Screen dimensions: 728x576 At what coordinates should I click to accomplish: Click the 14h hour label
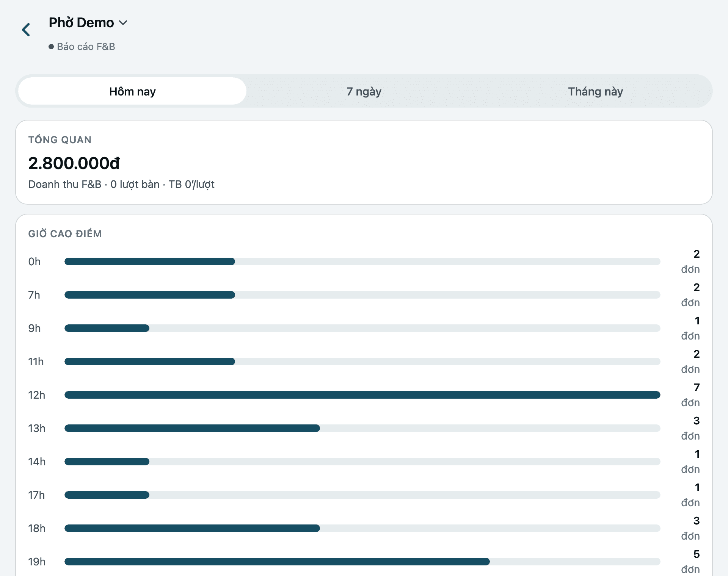pyautogui.click(x=37, y=462)
